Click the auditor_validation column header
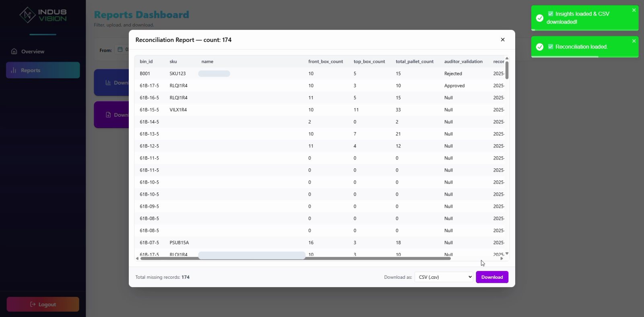Image resolution: width=644 pixels, height=317 pixels. [463, 62]
